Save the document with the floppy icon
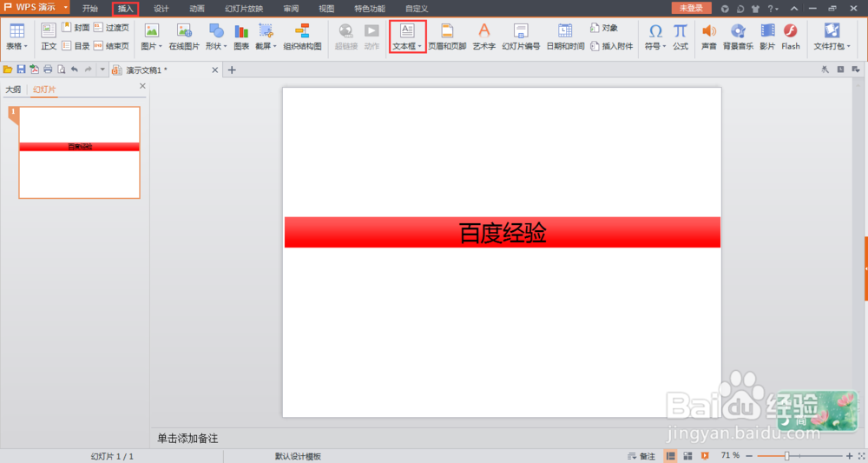 (21, 69)
